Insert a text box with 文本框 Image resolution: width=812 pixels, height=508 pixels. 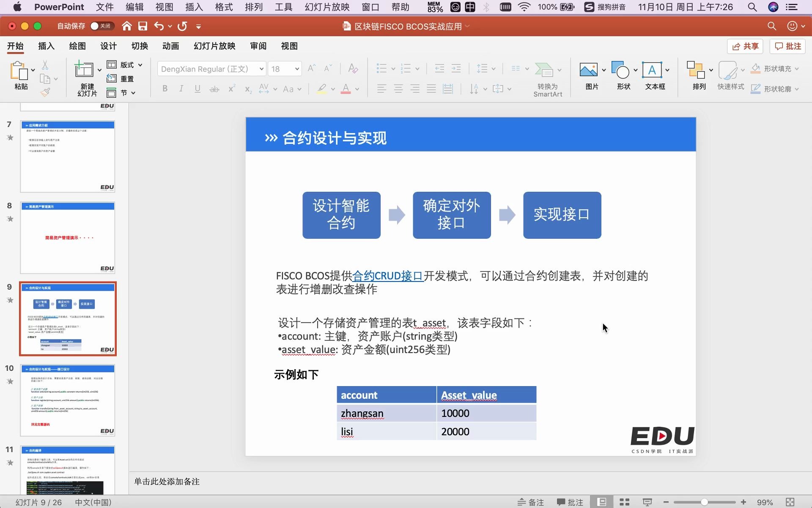[652, 70]
